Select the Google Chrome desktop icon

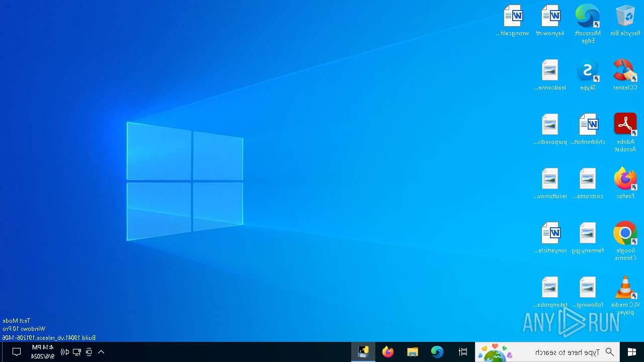pos(625,241)
